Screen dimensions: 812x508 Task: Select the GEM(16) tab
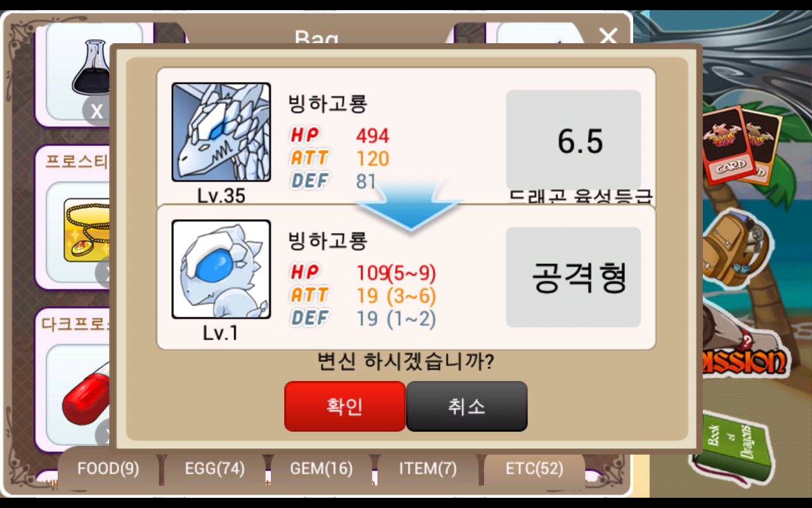click(321, 469)
